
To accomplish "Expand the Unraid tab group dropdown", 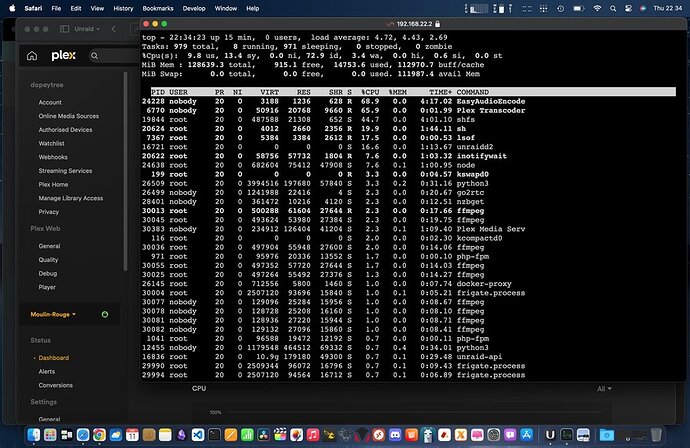I will coord(87,29).
